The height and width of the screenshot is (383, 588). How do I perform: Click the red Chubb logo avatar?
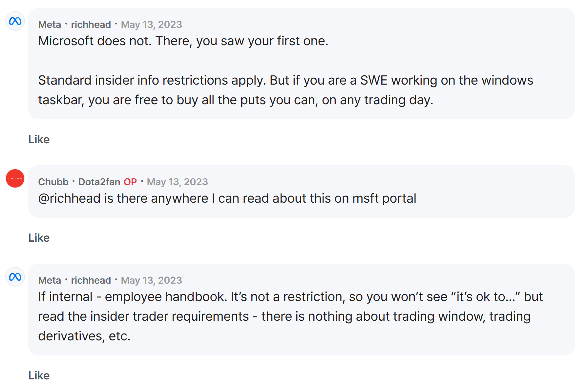(x=15, y=178)
